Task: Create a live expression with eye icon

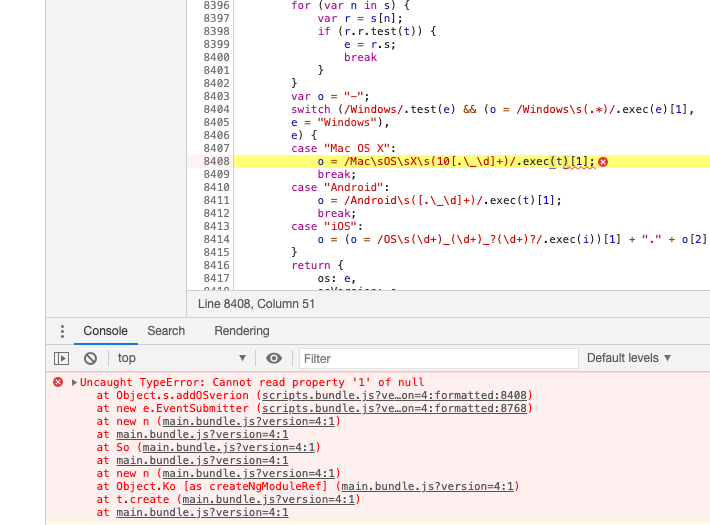Action: click(273, 359)
